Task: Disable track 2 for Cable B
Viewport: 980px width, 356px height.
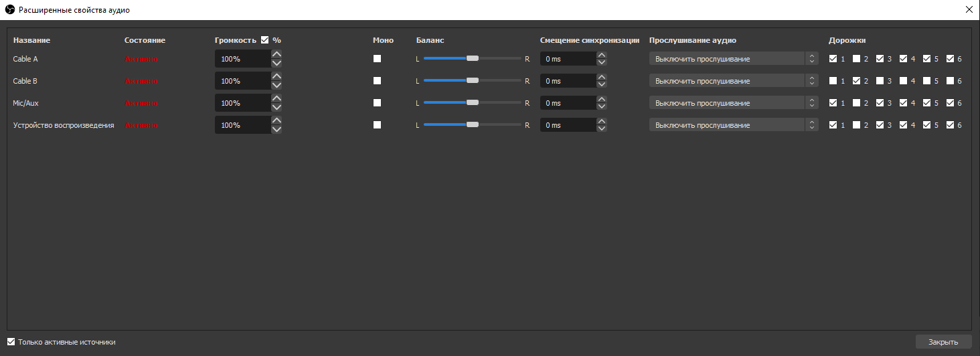Action: tap(856, 81)
